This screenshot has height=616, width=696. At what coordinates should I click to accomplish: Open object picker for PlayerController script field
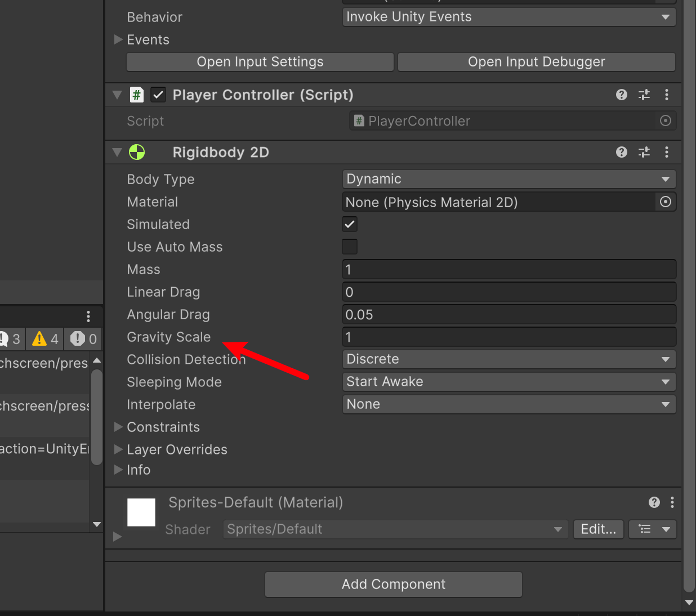tap(666, 120)
